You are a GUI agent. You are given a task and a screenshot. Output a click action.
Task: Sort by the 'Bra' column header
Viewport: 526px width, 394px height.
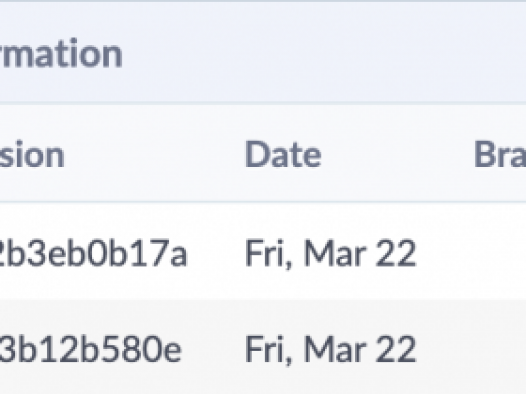click(x=500, y=154)
